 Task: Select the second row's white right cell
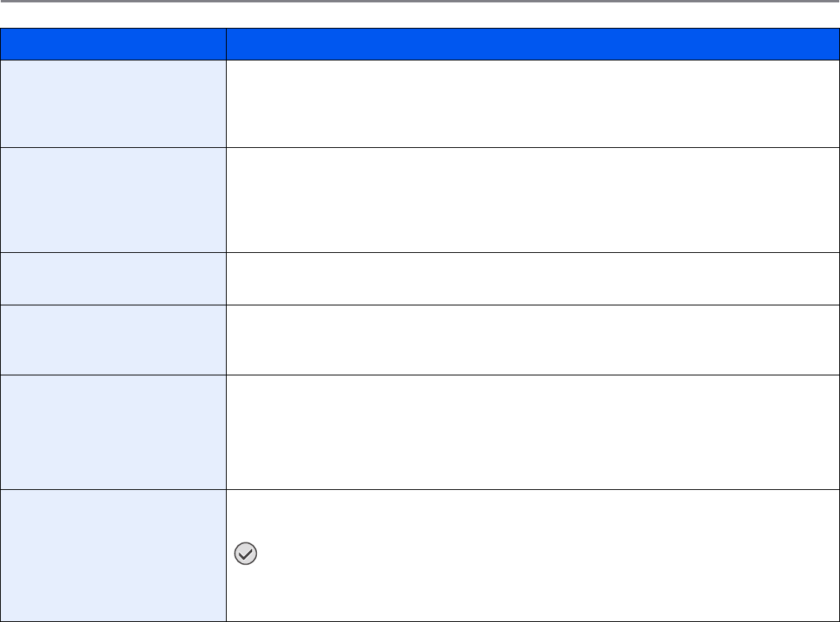click(532, 200)
